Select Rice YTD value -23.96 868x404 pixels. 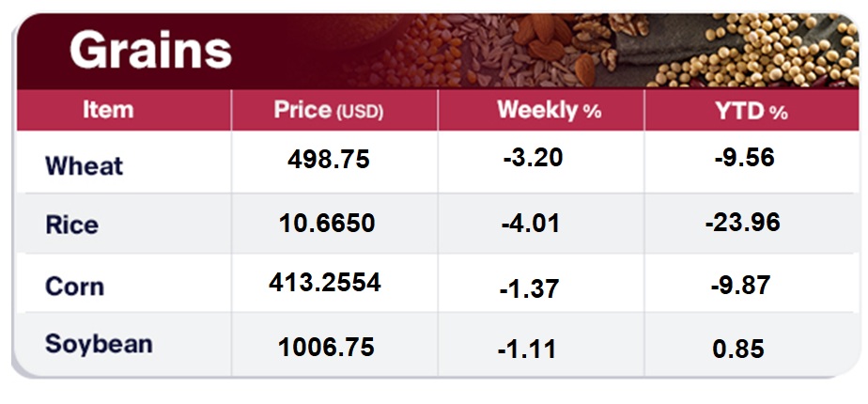coord(742,223)
